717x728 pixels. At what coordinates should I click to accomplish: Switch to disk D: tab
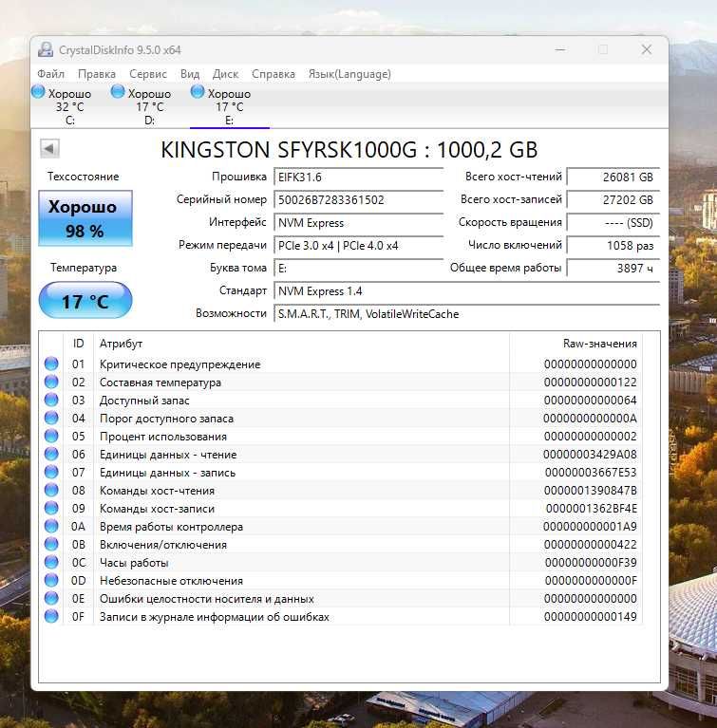(150, 106)
